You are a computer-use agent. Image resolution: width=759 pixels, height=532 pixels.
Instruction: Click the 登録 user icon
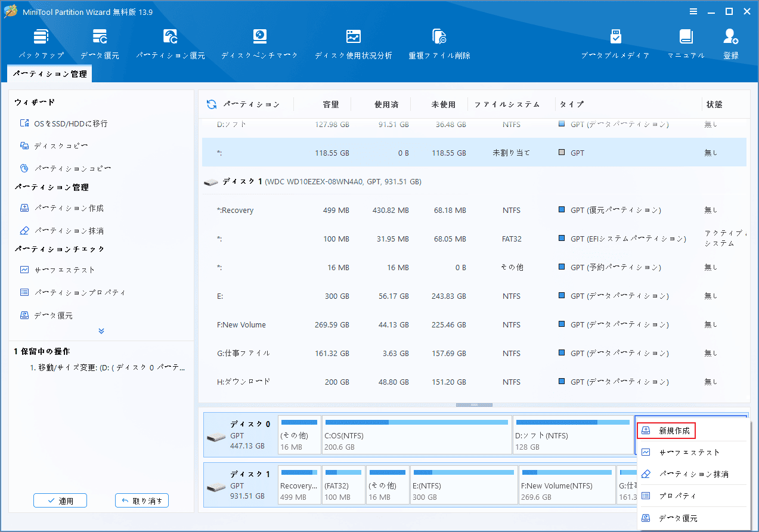(731, 44)
